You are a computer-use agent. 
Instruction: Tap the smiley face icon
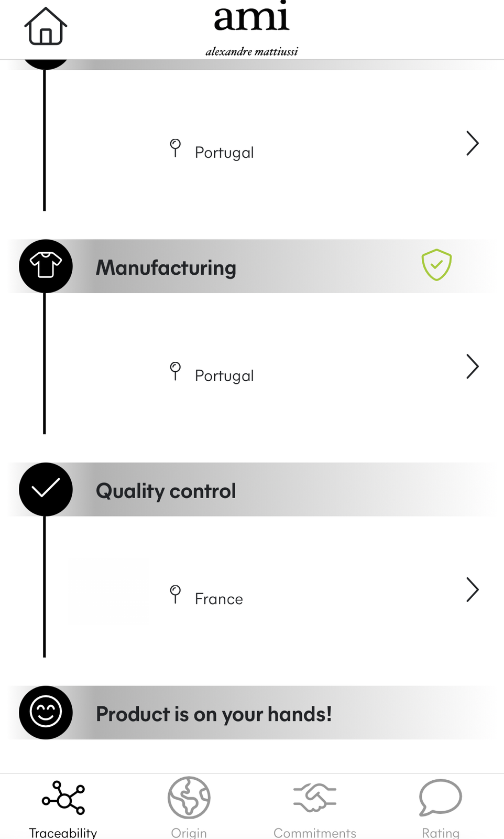coord(46,712)
